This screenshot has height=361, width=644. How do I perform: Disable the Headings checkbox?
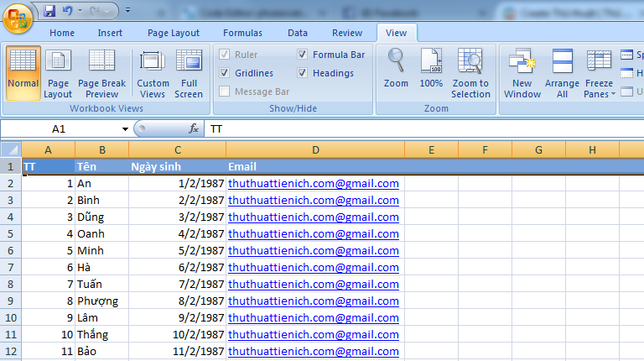[x=303, y=73]
